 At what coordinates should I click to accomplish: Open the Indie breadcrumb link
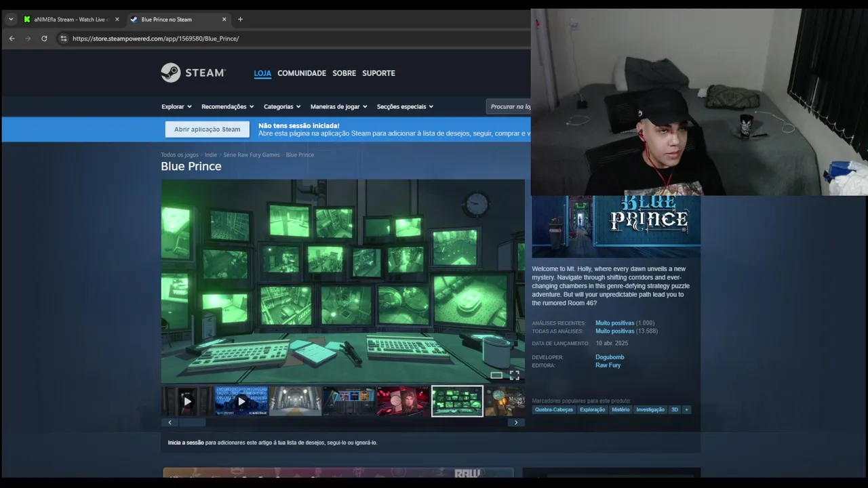pos(211,155)
